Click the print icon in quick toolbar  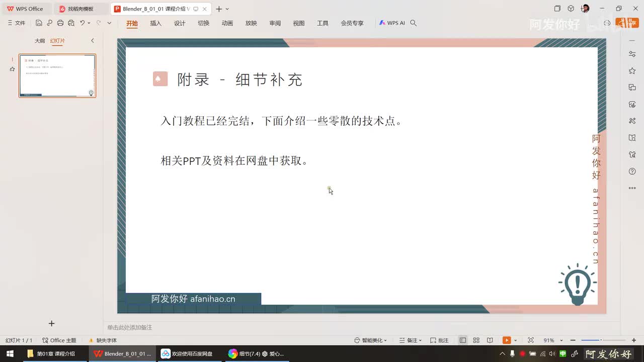pyautogui.click(x=60, y=23)
